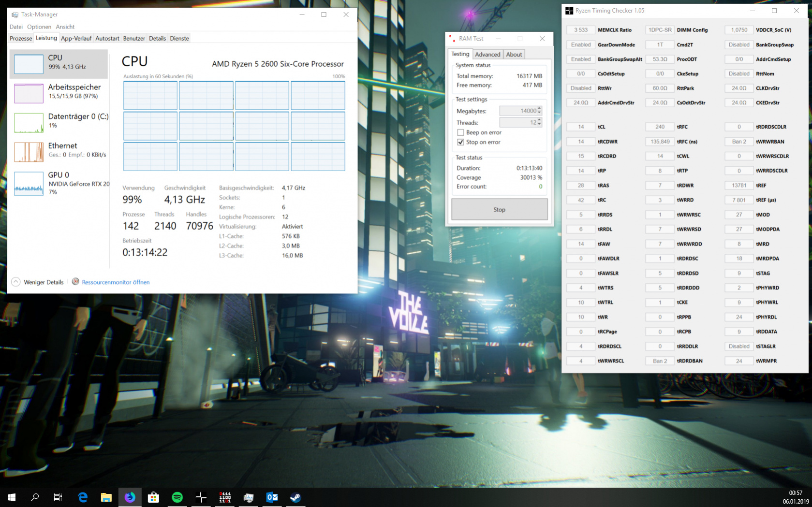
Task: Switch to the Advanced tab in RAM Test
Action: 487,54
